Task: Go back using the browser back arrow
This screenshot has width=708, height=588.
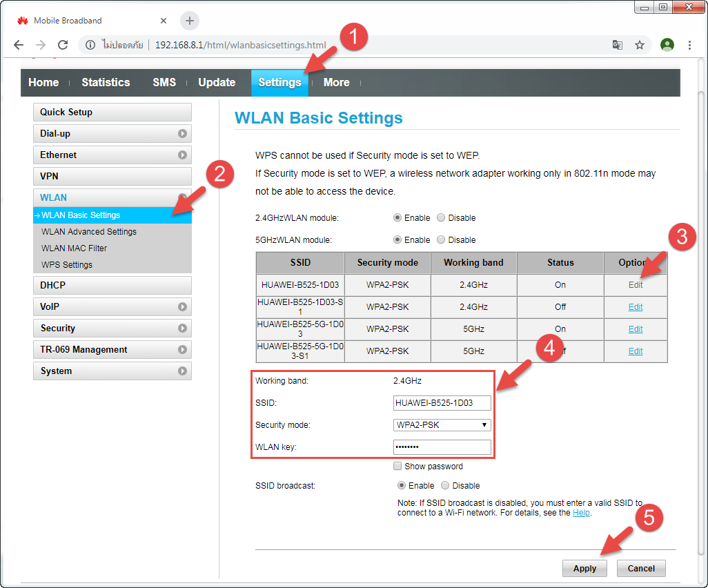Action: (19, 45)
